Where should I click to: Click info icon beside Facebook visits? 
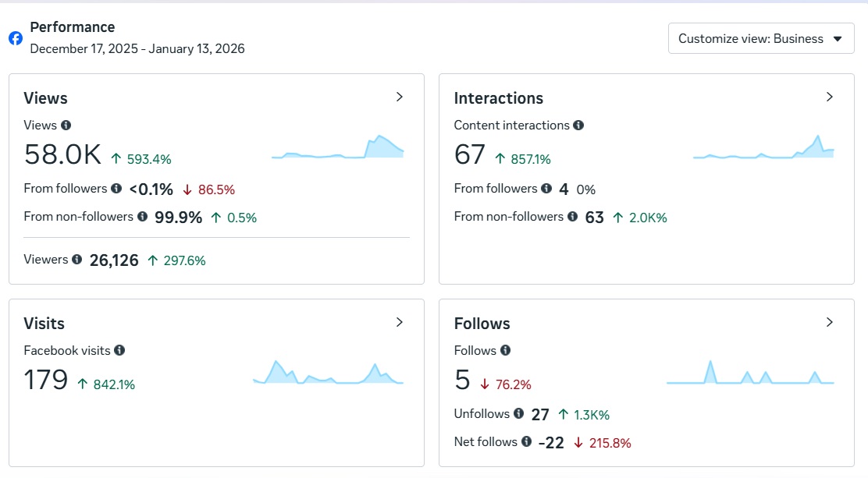pos(119,350)
